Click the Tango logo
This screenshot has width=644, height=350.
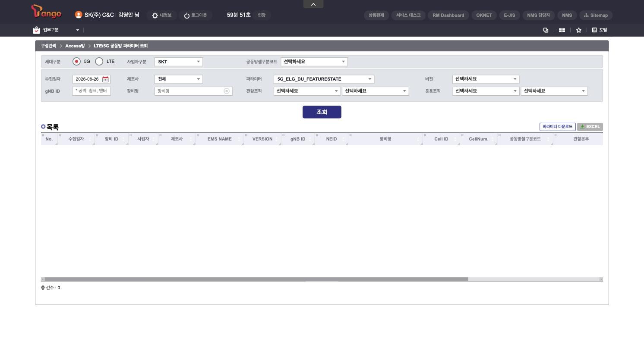[x=46, y=12]
